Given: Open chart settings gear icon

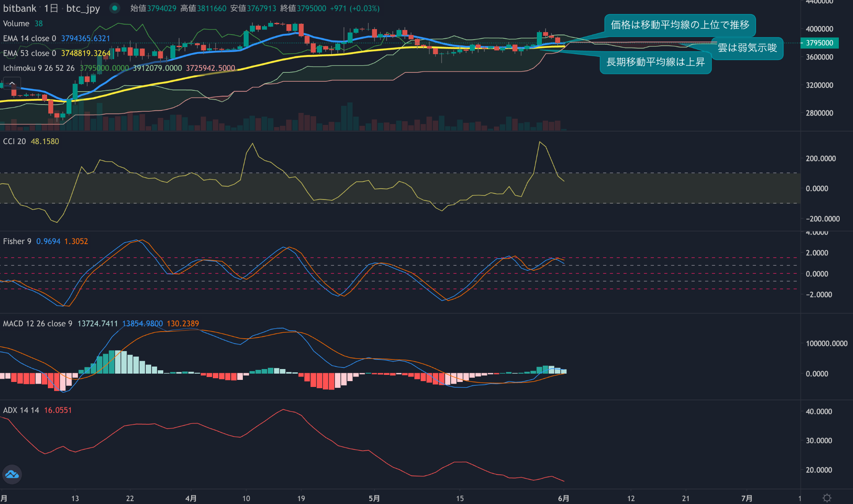Looking at the screenshot, I should click(x=827, y=498).
